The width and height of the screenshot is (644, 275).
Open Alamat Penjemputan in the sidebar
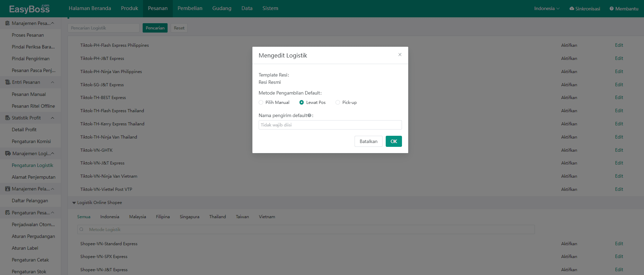34,177
